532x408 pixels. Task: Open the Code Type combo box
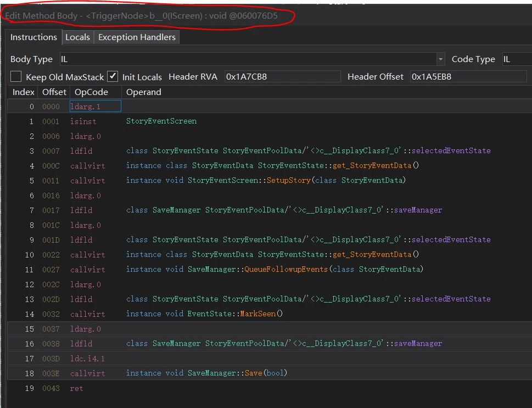[x=517, y=59]
